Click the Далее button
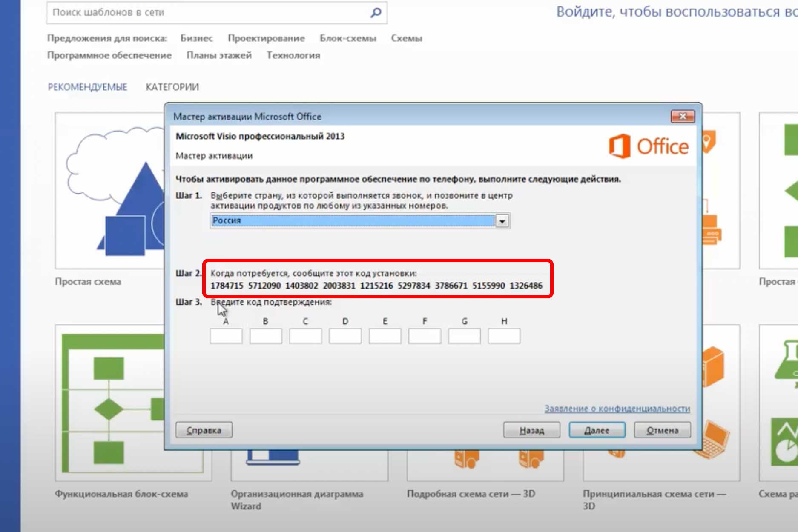 597,430
